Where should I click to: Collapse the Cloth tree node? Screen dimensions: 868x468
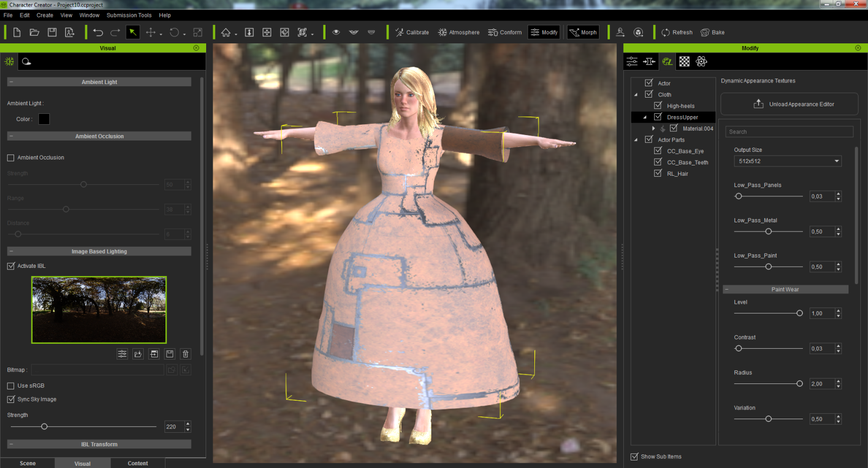coord(636,95)
